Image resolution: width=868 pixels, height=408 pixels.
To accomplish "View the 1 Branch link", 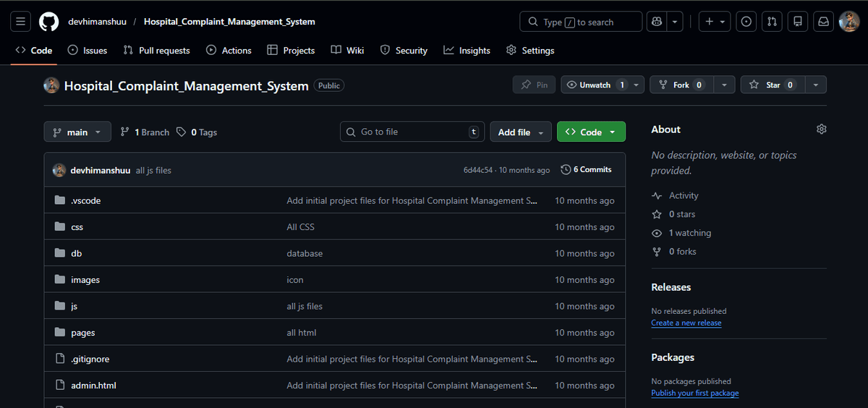I will 145,132.
